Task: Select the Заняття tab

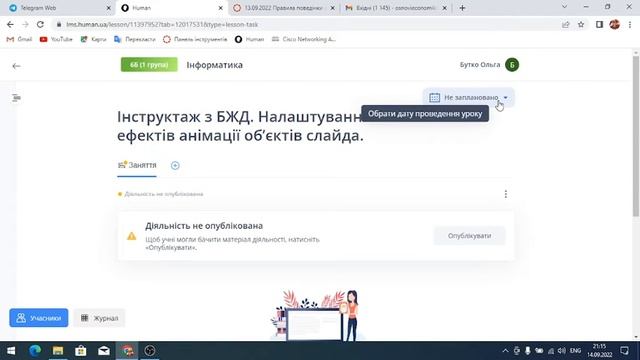Action: click(137, 165)
